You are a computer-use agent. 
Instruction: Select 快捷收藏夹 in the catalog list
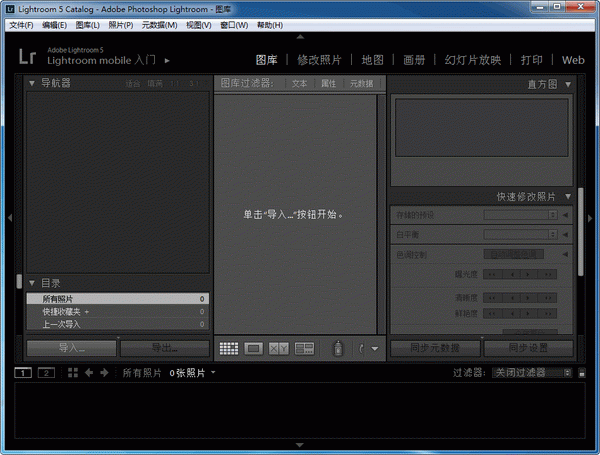(x=118, y=312)
